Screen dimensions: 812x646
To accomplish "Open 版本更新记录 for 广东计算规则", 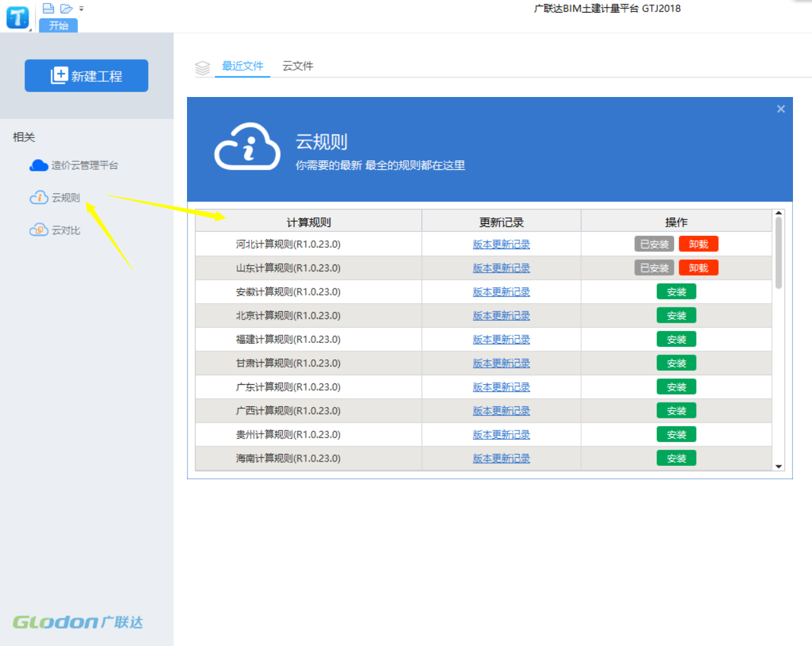I will click(x=501, y=387).
